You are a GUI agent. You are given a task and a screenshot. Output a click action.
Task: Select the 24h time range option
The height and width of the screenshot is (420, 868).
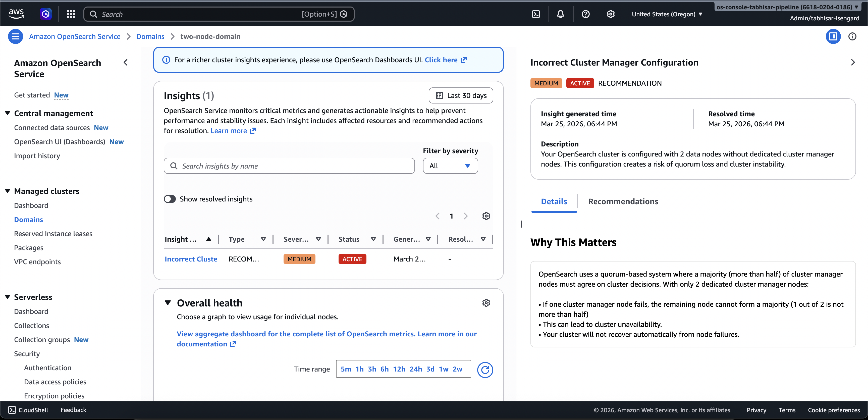coord(415,369)
